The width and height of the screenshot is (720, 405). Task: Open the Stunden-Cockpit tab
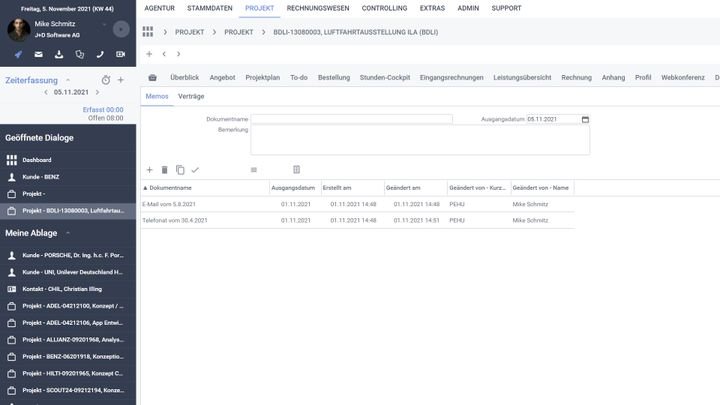(x=385, y=77)
